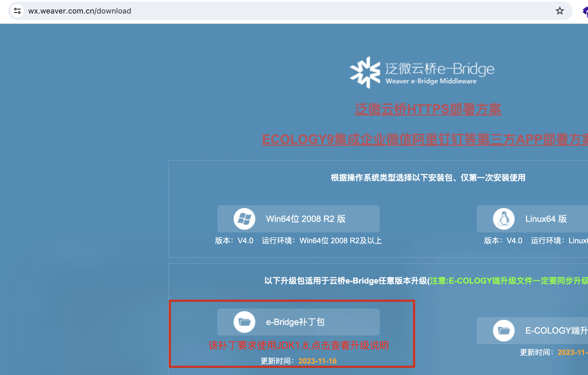Viewport: 588px width, 375px height.
Task: Click the Linux penguin icon
Action: pos(504,219)
